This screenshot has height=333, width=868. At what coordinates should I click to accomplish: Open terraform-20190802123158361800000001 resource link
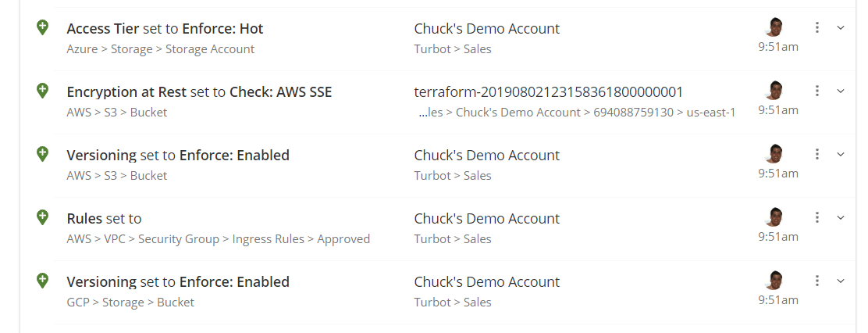[549, 91]
